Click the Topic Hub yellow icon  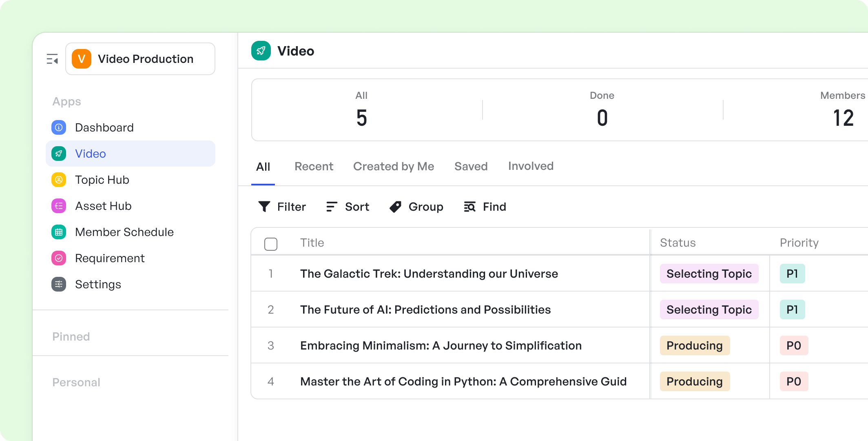(x=59, y=180)
